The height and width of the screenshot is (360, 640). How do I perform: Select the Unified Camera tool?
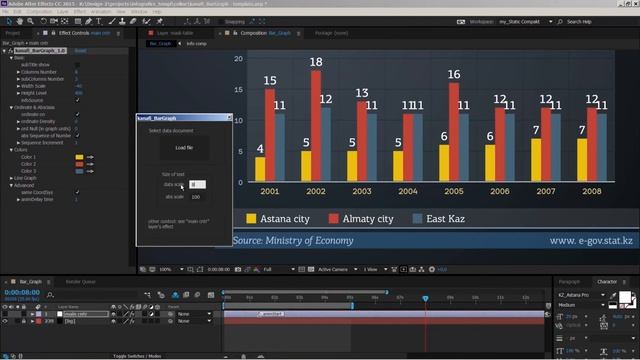(54, 21)
